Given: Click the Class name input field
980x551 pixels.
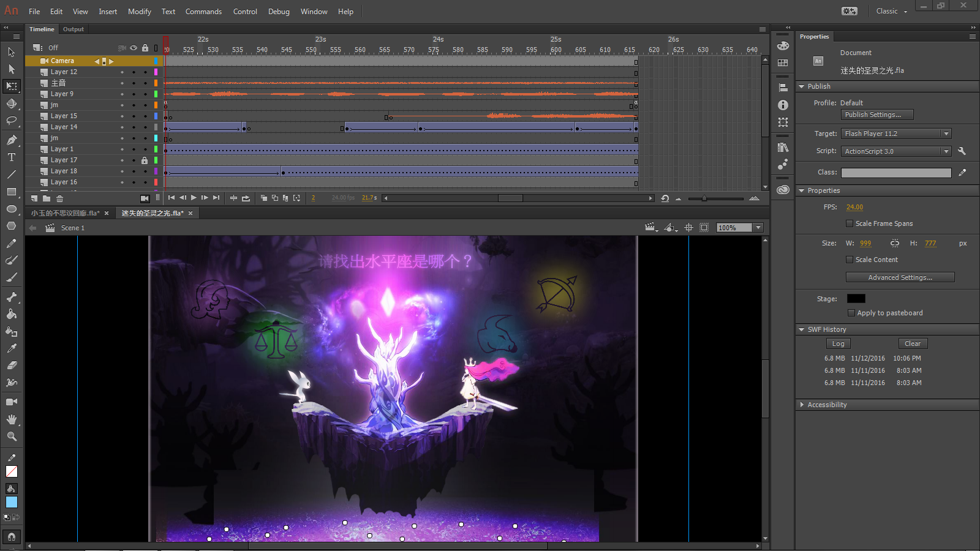Looking at the screenshot, I should (896, 173).
